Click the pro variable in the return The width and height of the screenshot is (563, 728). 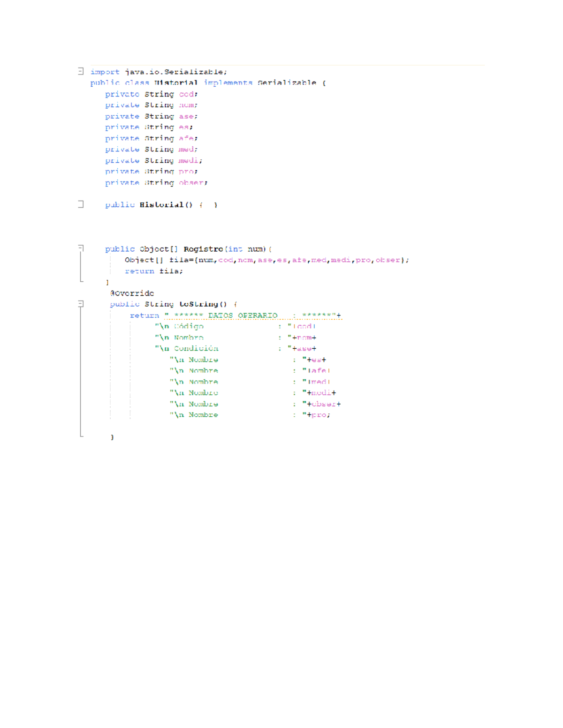(x=319, y=415)
